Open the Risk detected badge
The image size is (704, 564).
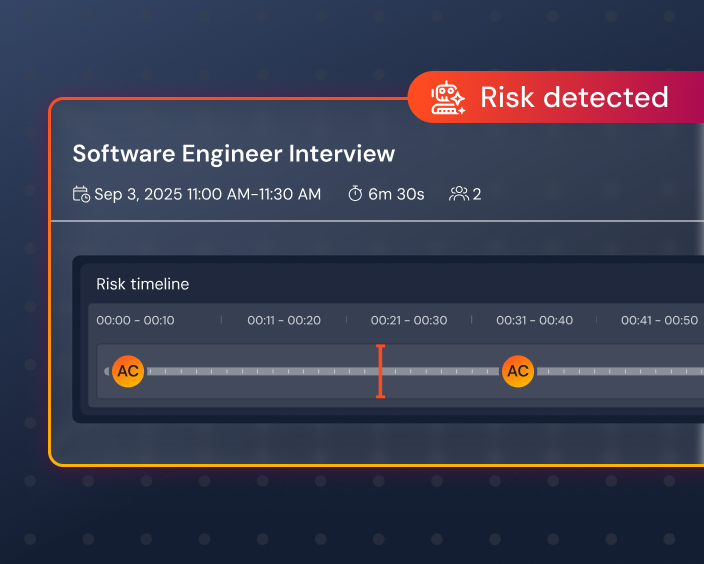point(573,97)
